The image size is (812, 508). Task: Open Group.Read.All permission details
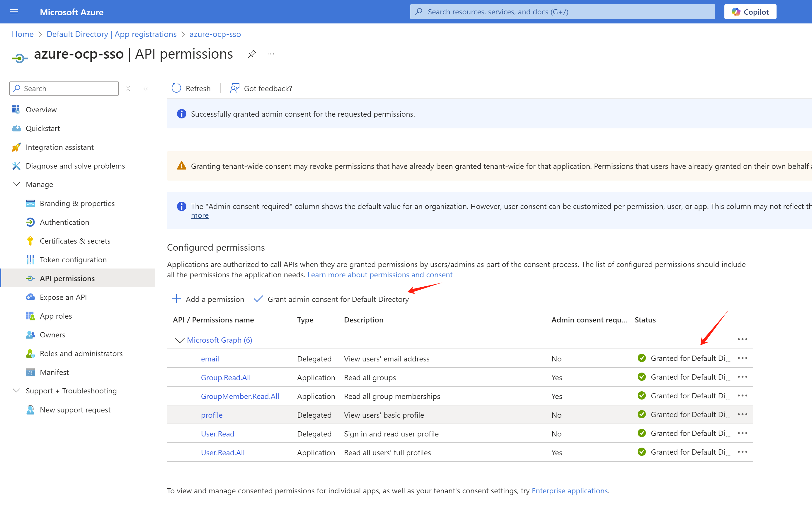point(226,377)
